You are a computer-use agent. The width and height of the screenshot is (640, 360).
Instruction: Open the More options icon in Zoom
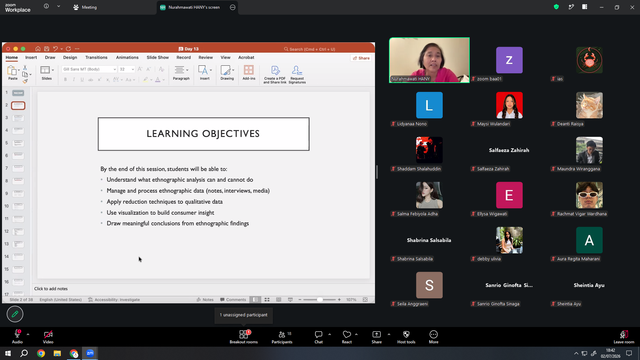pyautogui.click(x=433, y=336)
